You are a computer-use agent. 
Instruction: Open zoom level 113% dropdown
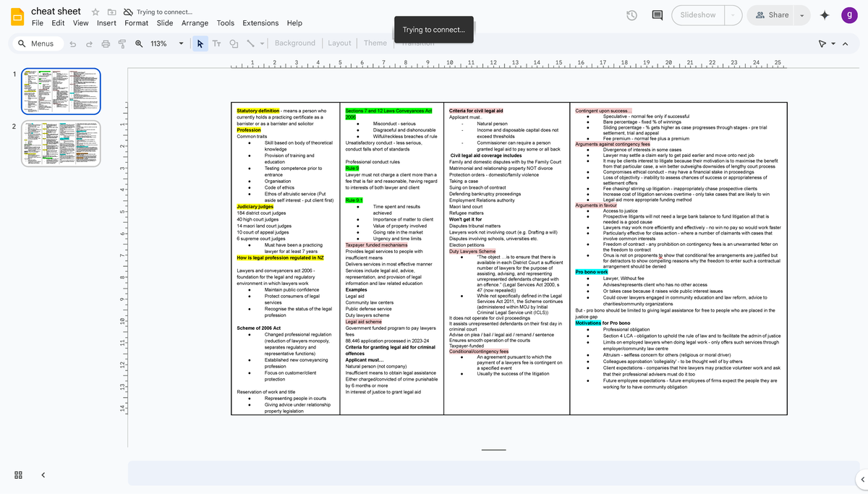coord(181,43)
